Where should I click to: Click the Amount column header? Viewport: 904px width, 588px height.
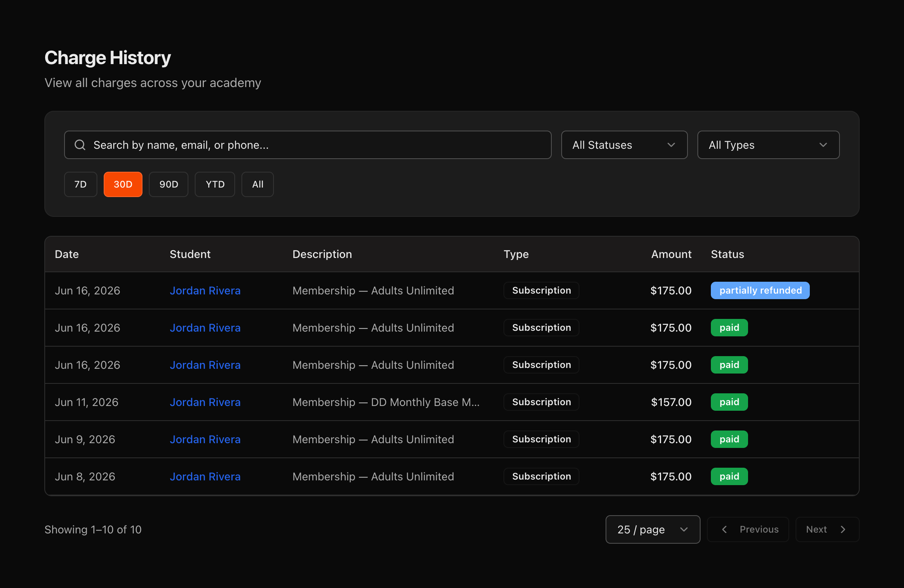click(671, 254)
